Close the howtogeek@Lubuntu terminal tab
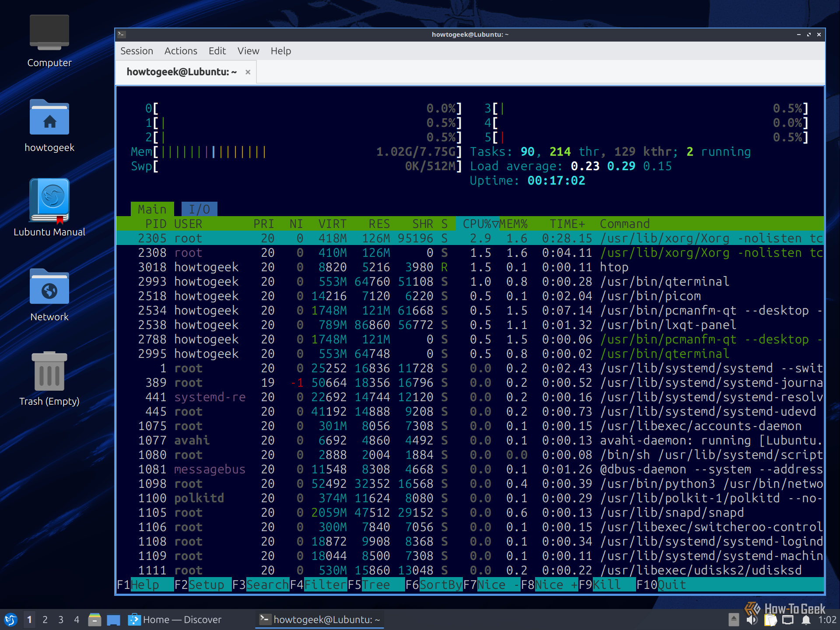 click(x=248, y=72)
